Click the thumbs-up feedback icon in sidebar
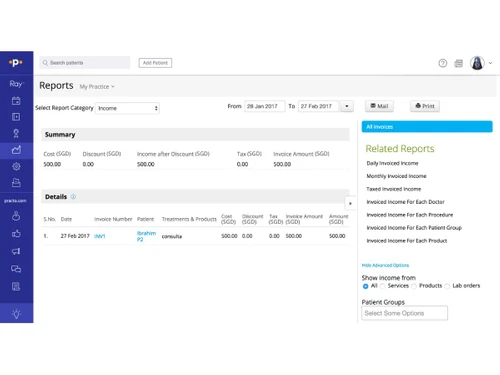This screenshot has width=500, height=375. point(16,234)
